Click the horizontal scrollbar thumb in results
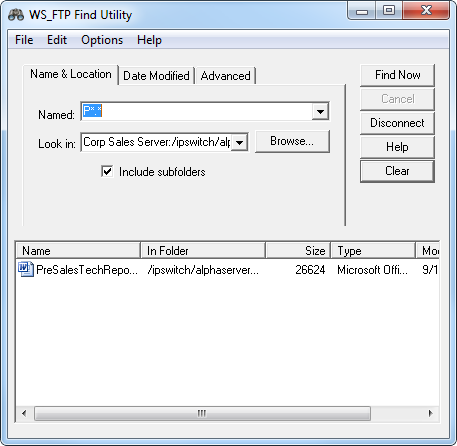 click(x=202, y=413)
